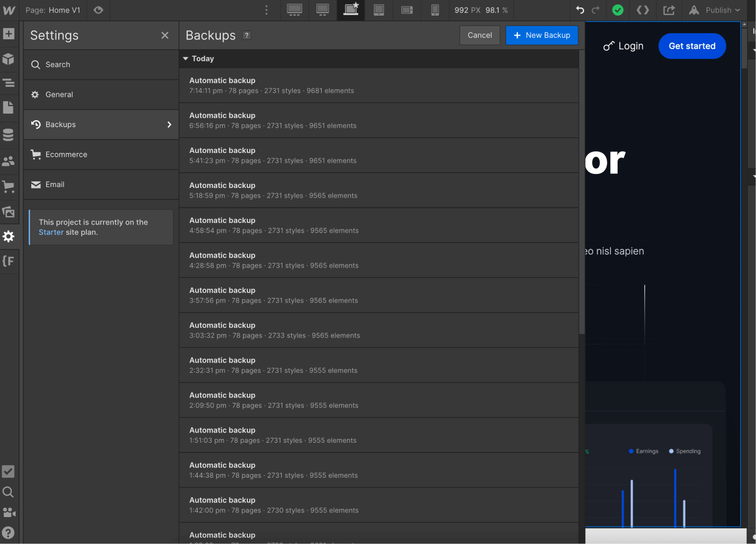Follow the Starter site plan link

tap(51, 232)
